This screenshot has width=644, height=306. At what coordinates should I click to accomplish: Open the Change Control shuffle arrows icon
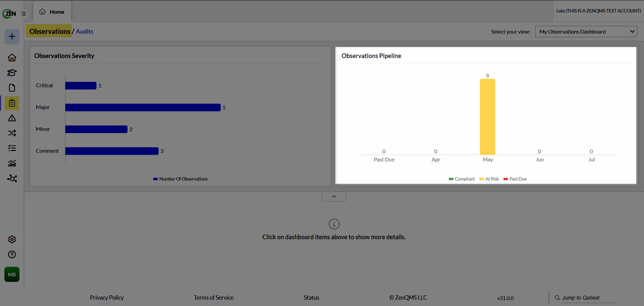tap(12, 133)
